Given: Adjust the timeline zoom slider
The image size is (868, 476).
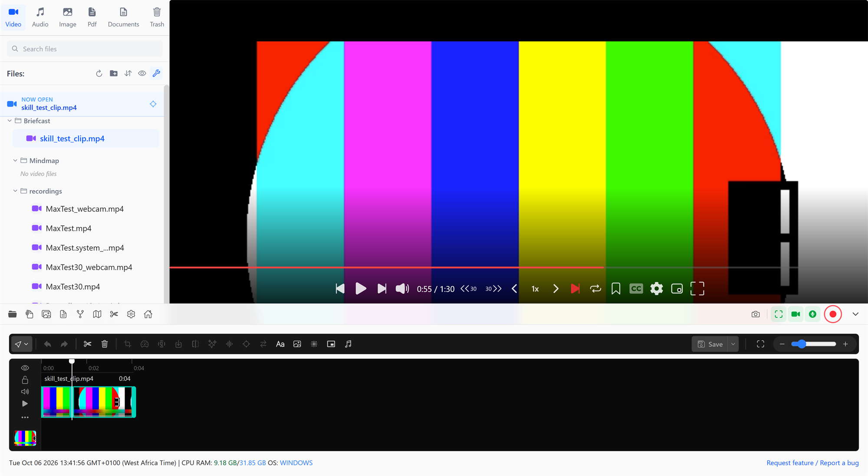Looking at the screenshot, I should coord(813,344).
